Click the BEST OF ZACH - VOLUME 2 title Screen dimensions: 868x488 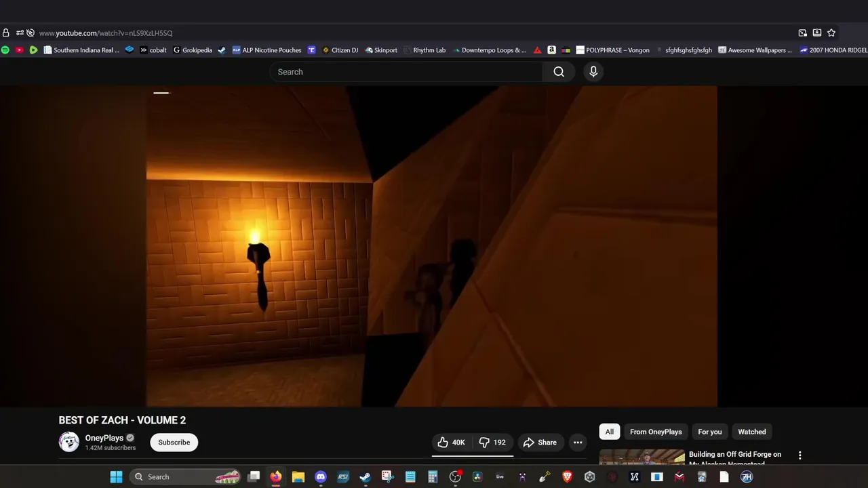click(122, 420)
